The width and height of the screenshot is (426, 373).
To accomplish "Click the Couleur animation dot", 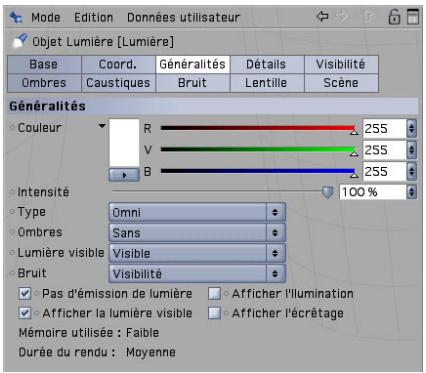I will [12, 128].
